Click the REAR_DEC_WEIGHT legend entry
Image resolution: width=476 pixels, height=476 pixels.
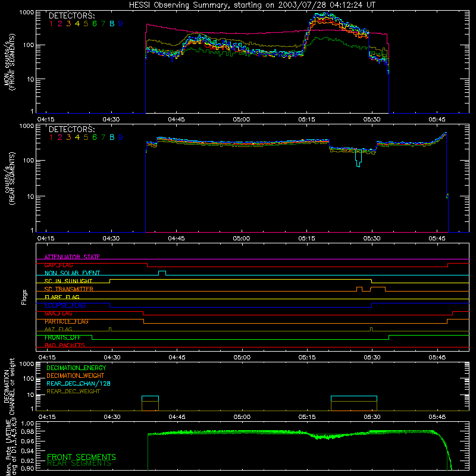pos(73,392)
